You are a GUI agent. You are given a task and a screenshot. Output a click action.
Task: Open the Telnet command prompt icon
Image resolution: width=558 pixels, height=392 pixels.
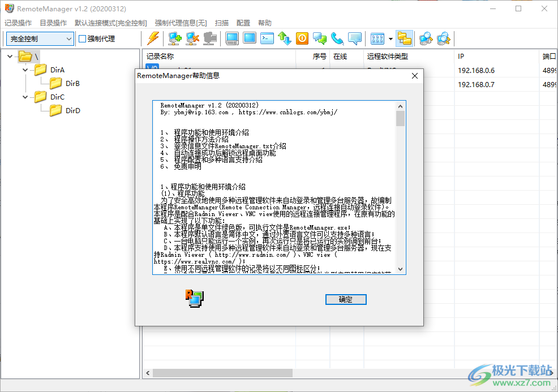[267, 38]
